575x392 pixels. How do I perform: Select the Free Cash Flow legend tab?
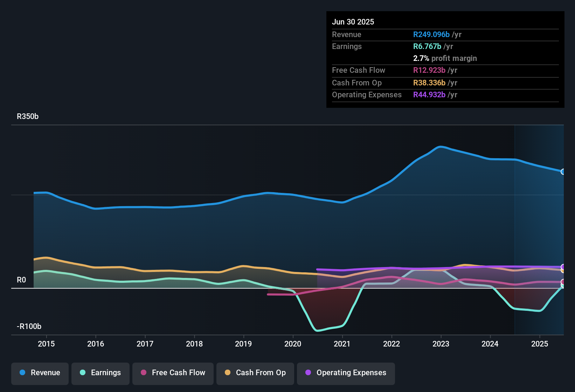click(173, 373)
